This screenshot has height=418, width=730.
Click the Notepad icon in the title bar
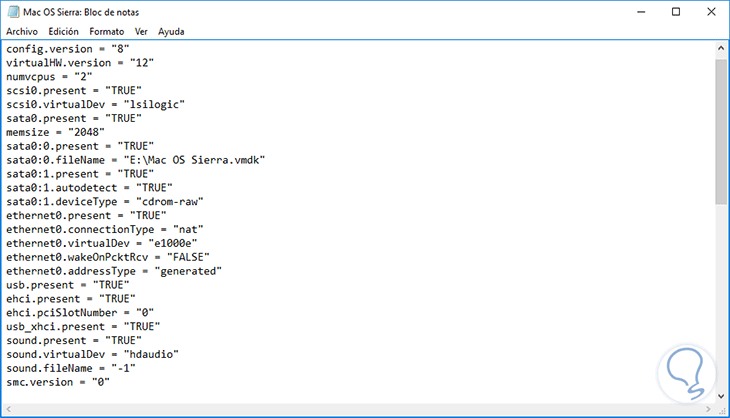coord(13,13)
